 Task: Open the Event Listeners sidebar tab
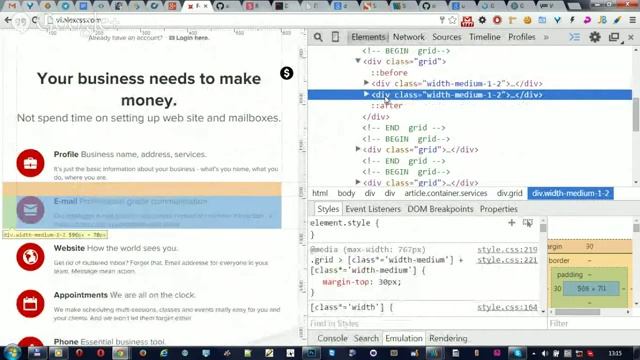pyautogui.click(x=373, y=209)
